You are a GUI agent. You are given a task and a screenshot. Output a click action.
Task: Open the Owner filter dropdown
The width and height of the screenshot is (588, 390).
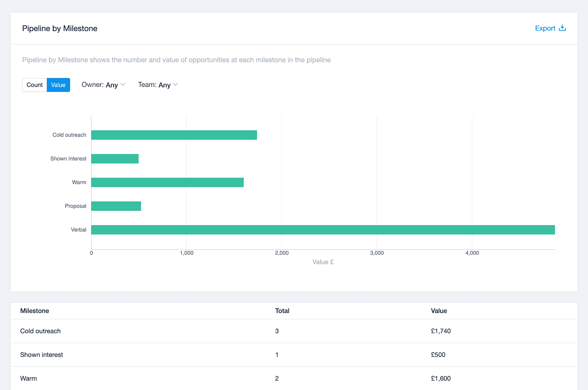pos(104,85)
